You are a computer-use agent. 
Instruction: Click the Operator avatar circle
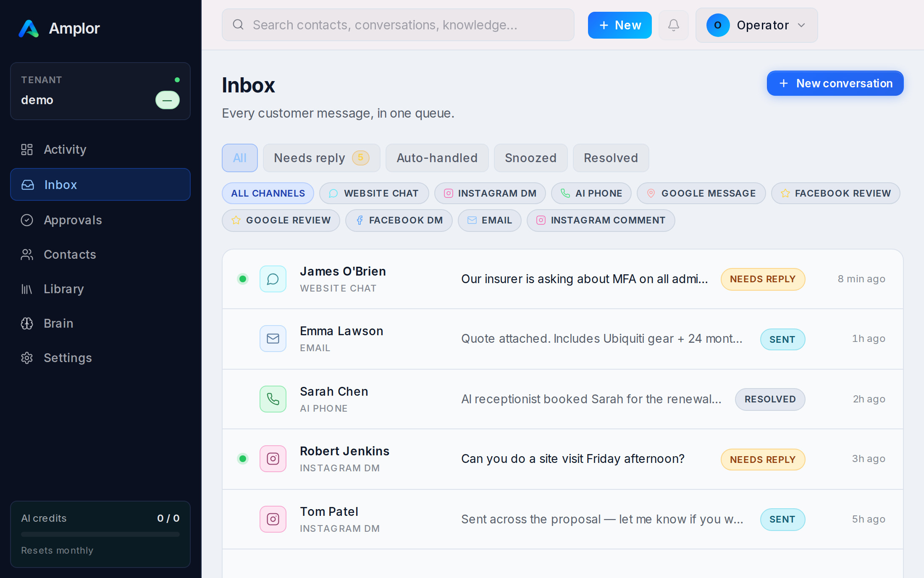pos(718,25)
